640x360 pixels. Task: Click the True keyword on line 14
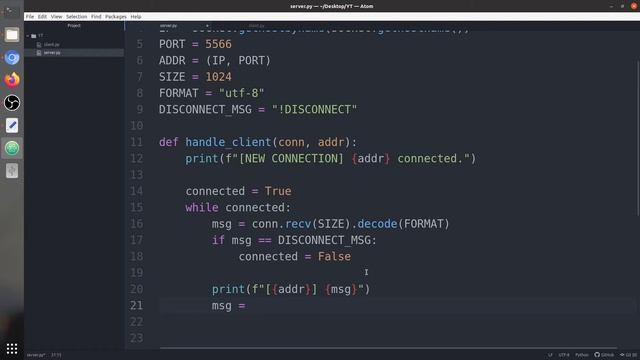click(x=278, y=191)
